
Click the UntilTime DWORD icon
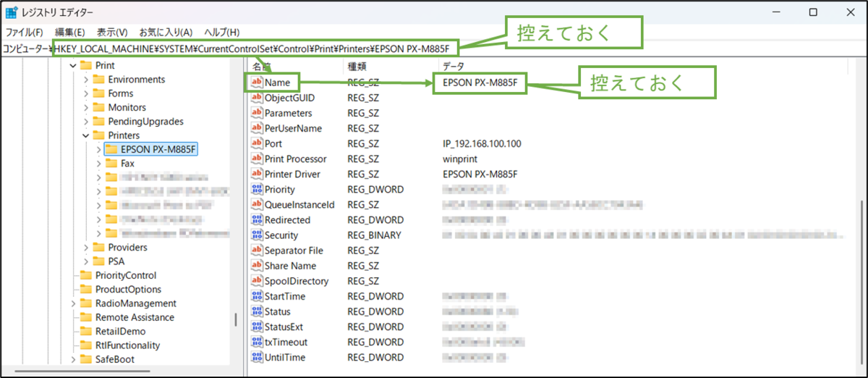257,357
